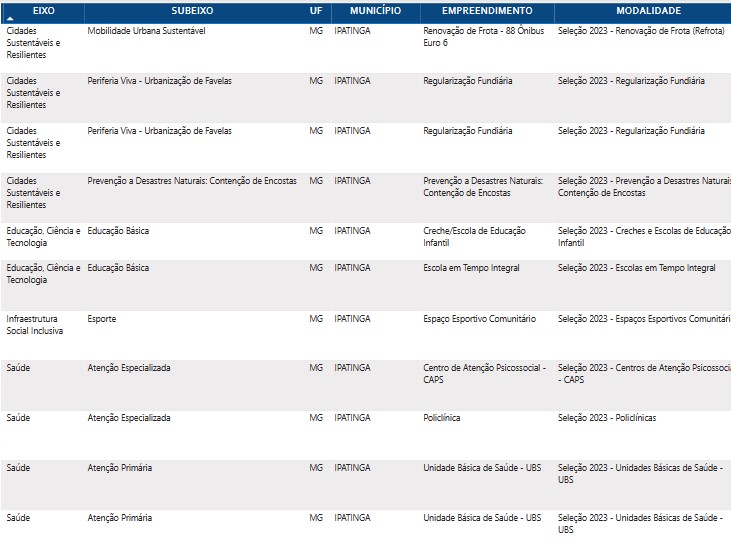Select the MODALIDADE column header
Screen dimensions: 731x547
point(647,10)
